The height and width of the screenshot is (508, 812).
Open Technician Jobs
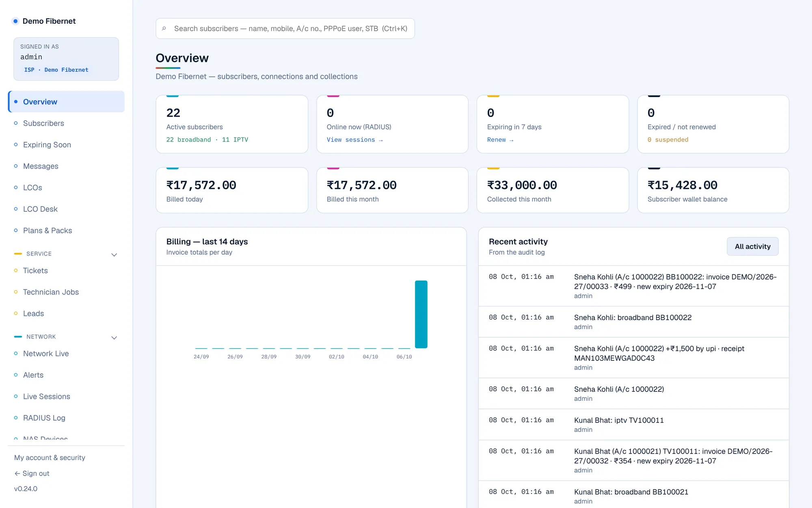(66, 292)
